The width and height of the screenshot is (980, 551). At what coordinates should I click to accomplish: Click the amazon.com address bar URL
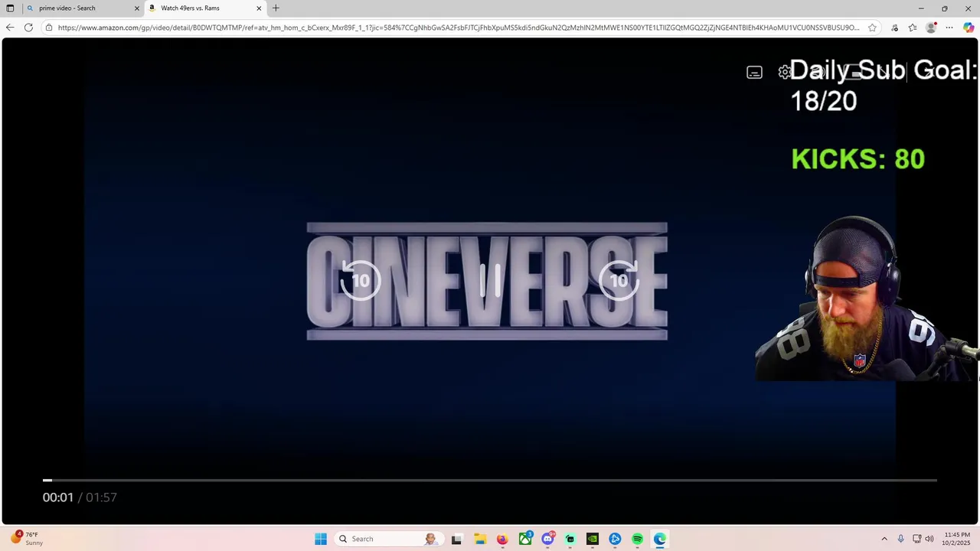[458, 28]
